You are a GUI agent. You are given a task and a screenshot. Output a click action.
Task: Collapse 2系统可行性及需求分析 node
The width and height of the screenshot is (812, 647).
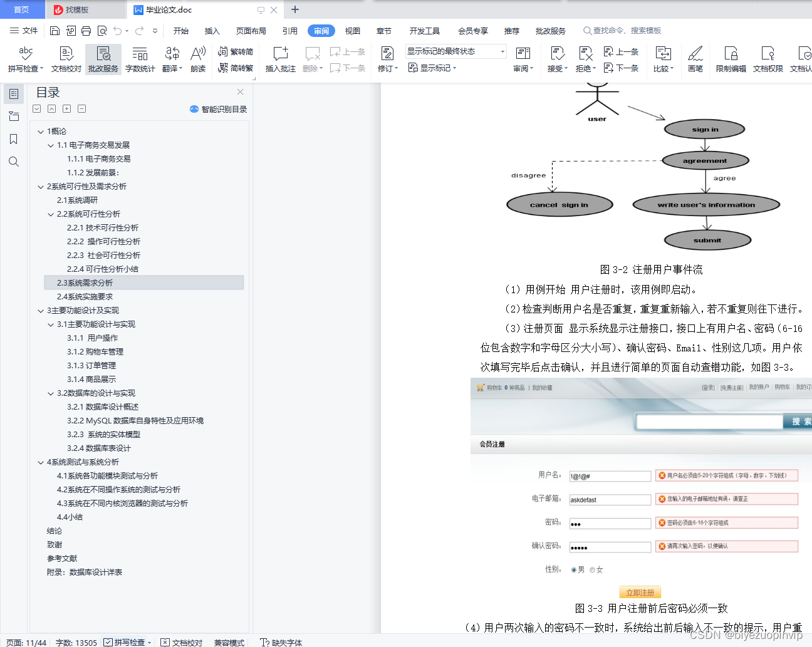click(x=41, y=187)
